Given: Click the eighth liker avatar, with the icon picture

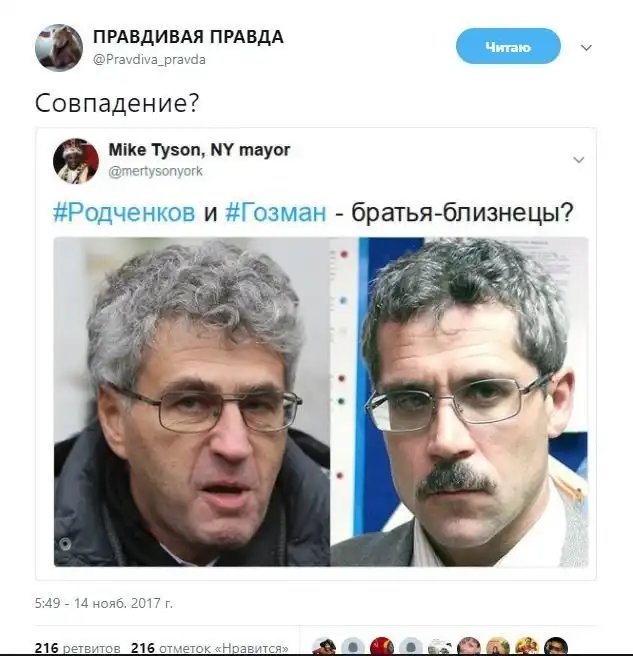Looking at the screenshot, I should [527, 647].
